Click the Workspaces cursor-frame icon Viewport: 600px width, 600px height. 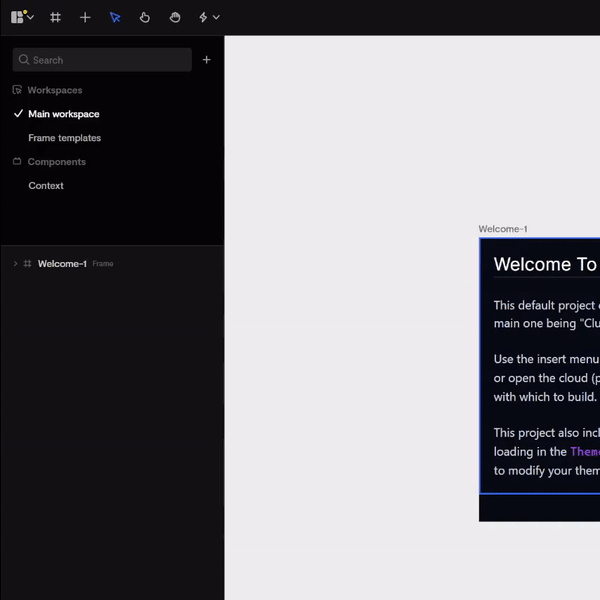pos(17,90)
